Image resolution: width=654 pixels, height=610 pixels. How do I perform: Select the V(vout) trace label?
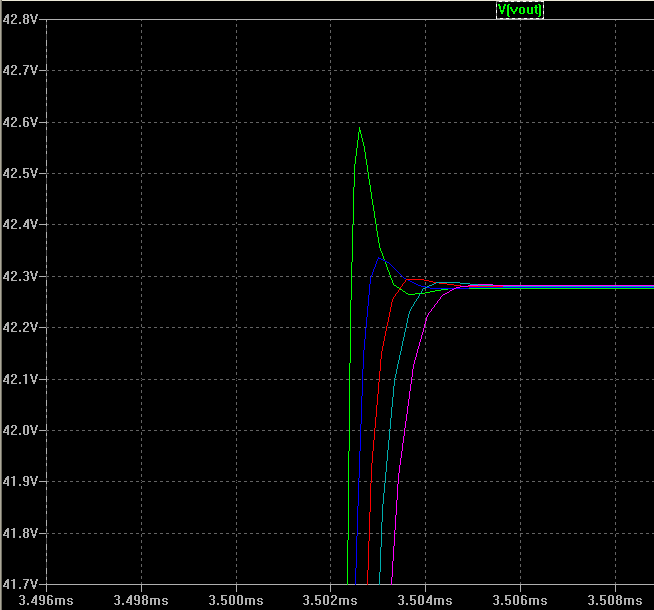click(520, 10)
